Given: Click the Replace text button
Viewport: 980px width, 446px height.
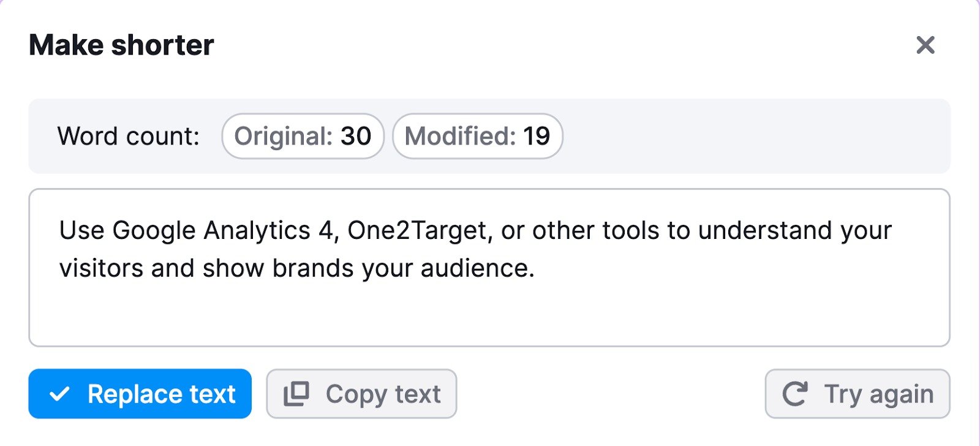Looking at the screenshot, I should point(140,394).
